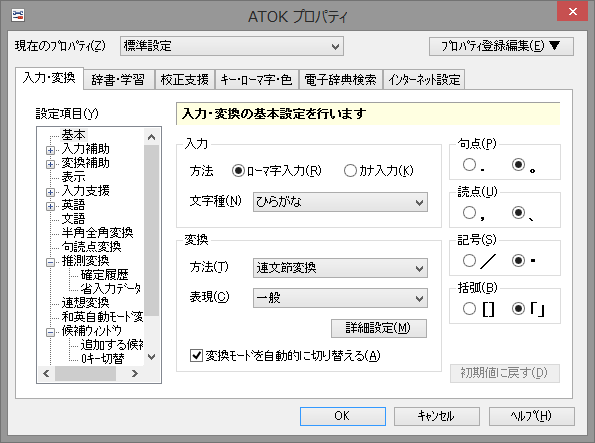This screenshot has height=443, width=595.
Task: Click the 初期値に戻す(D) button
Action: 505,373
